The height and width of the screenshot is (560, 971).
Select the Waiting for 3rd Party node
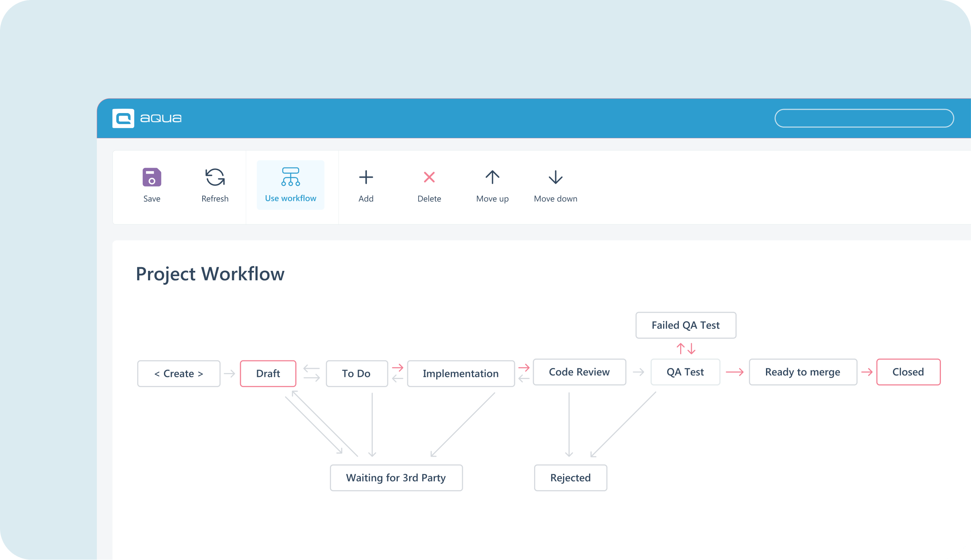click(x=396, y=477)
